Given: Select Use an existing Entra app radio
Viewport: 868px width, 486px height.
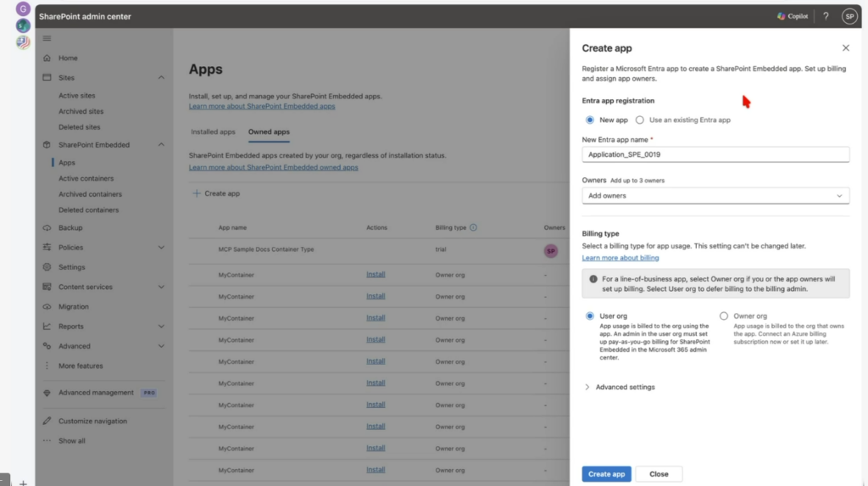Looking at the screenshot, I should [x=640, y=120].
